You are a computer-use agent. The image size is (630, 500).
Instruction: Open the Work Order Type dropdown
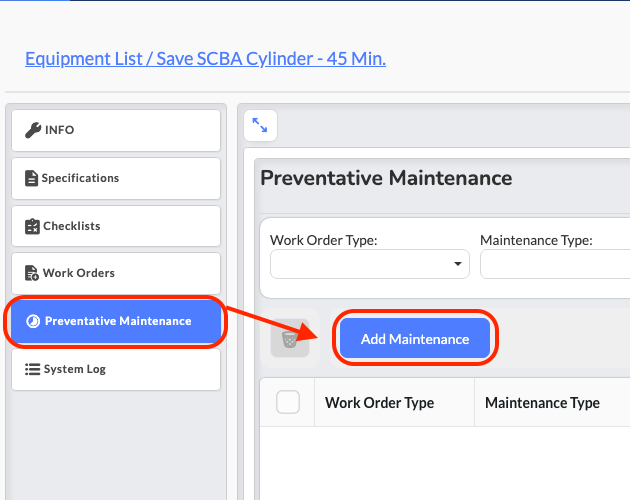(x=369, y=264)
